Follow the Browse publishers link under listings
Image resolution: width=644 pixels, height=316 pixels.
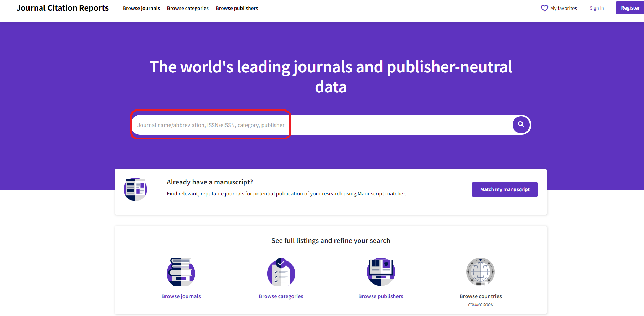pos(381,296)
